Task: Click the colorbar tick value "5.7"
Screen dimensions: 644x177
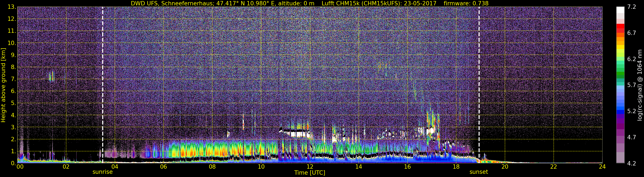Action: tap(632, 85)
